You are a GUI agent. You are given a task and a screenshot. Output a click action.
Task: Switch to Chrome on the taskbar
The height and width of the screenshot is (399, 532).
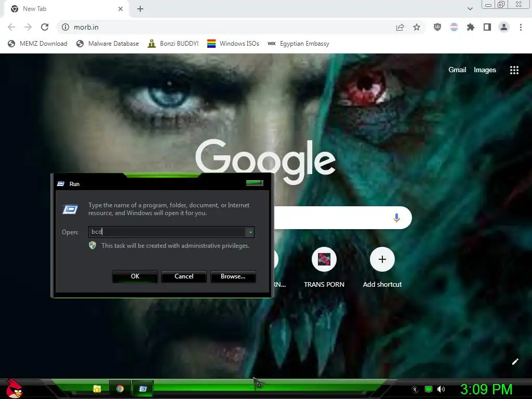pos(120,389)
